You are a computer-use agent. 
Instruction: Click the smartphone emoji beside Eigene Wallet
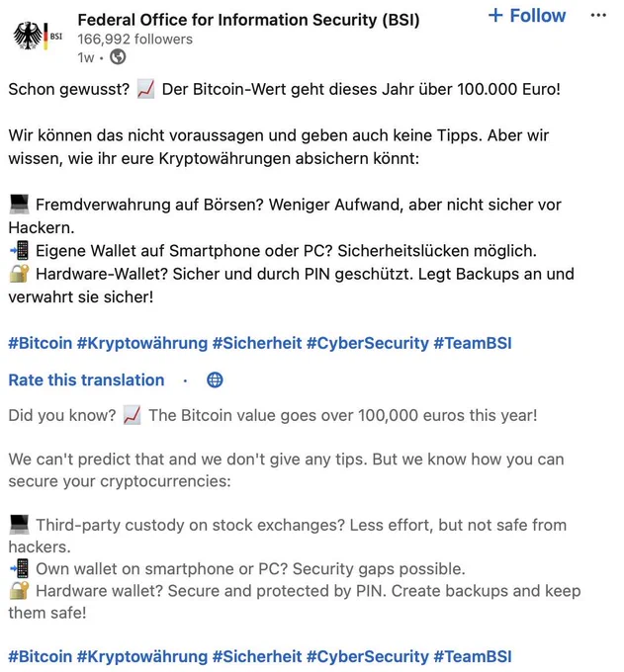point(20,251)
